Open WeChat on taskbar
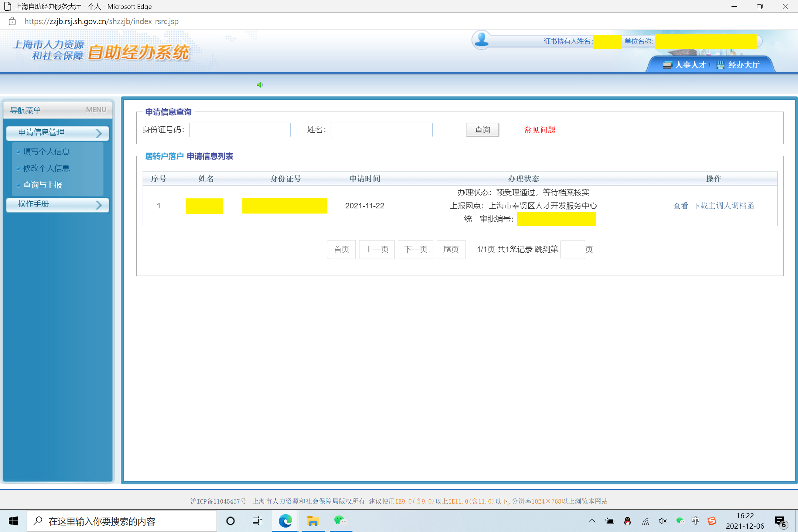 341,521
